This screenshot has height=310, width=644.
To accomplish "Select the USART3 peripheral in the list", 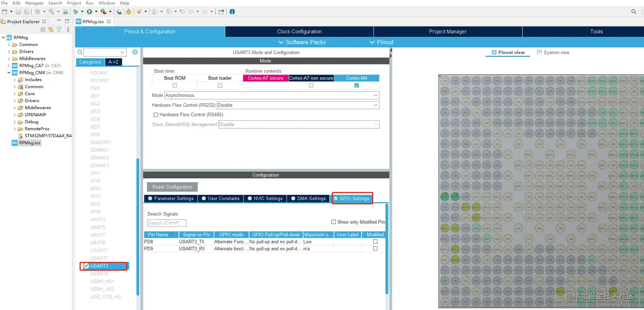I will pos(104,266).
